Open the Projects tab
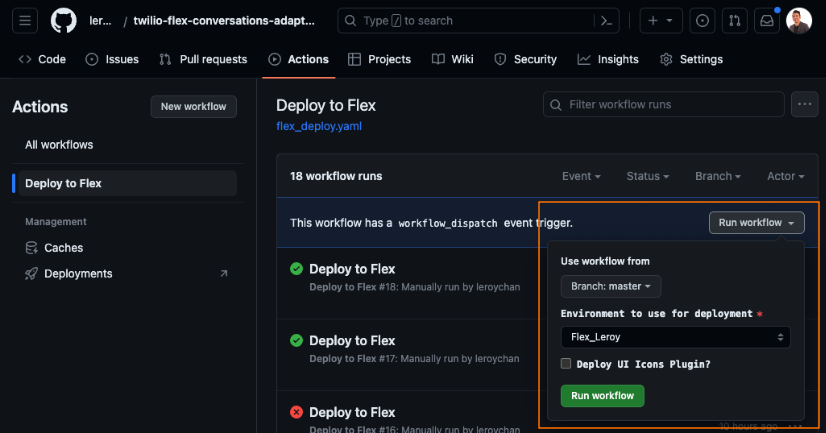Image resolution: width=826 pixels, height=433 pixels. point(379,60)
